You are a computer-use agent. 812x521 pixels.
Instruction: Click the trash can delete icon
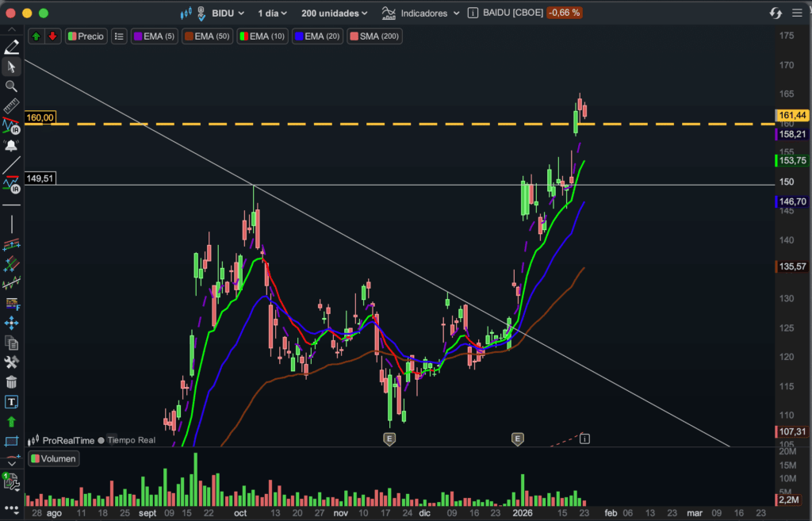tap(11, 382)
